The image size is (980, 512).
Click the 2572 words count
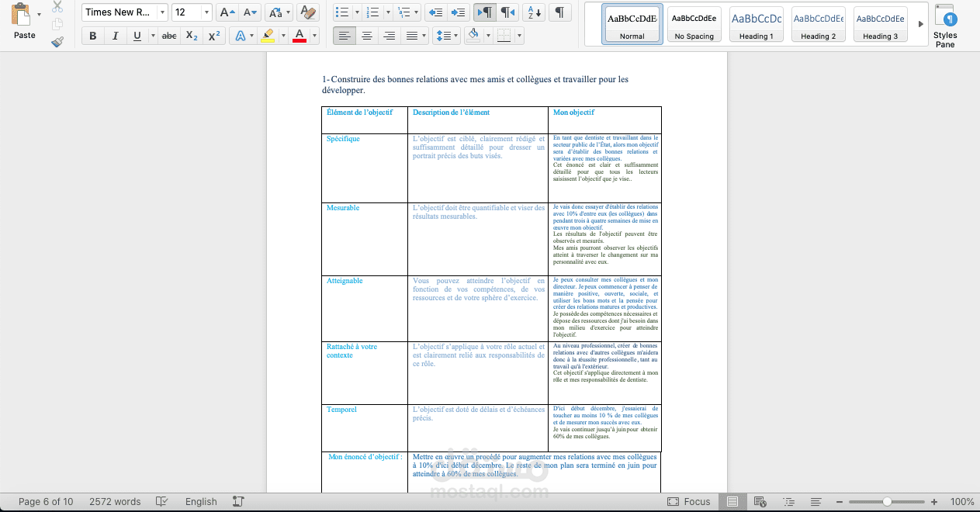click(x=115, y=502)
